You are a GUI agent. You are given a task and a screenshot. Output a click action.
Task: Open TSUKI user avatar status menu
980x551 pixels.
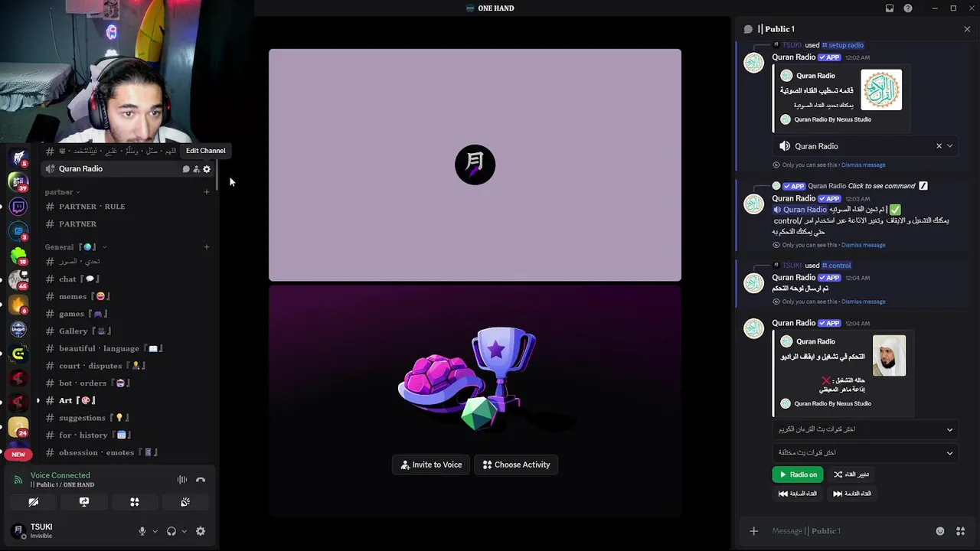click(18, 530)
